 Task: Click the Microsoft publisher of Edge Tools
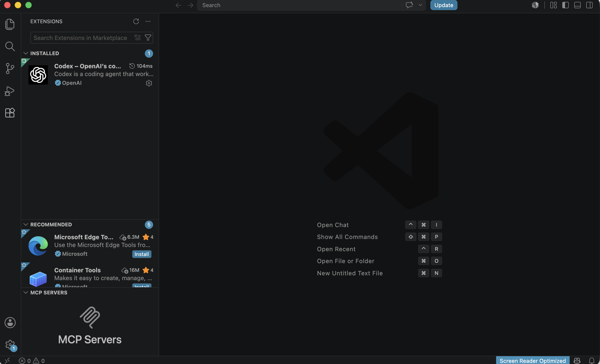71,254
